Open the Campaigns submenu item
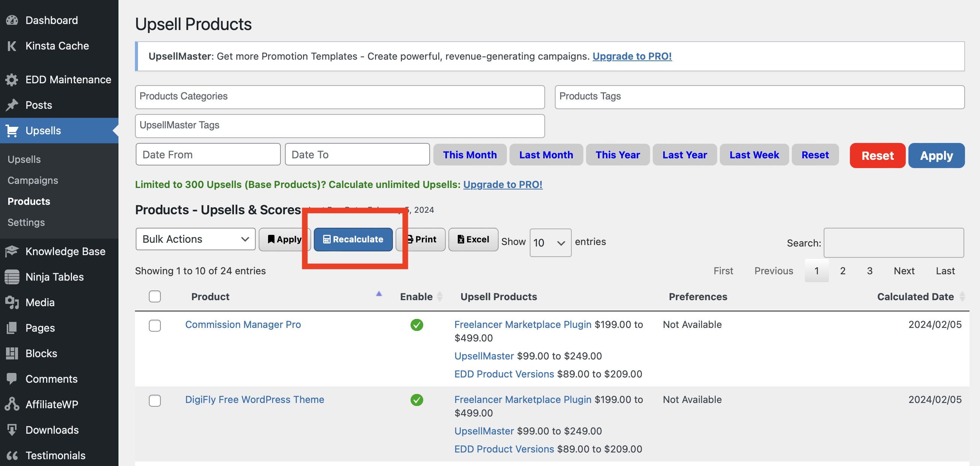Image resolution: width=980 pixels, height=466 pixels. coord(33,180)
